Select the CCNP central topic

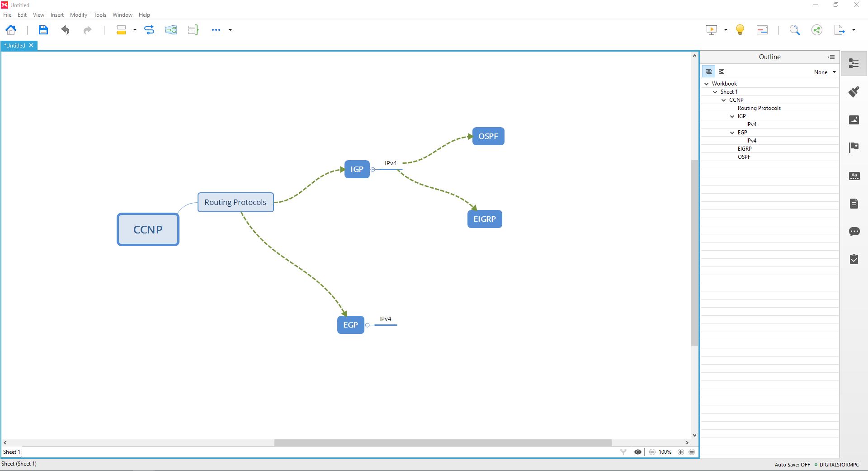pyautogui.click(x=148, y=229)
